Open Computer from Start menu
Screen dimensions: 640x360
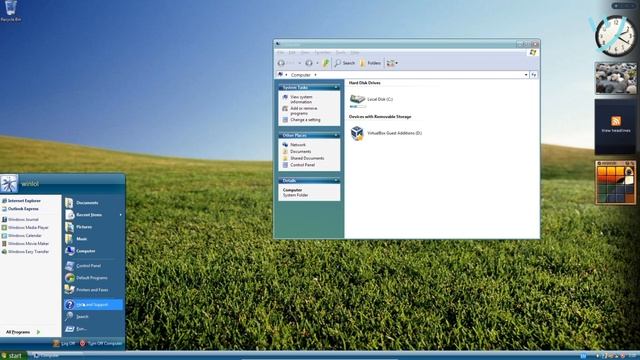(x=93, y=251)
